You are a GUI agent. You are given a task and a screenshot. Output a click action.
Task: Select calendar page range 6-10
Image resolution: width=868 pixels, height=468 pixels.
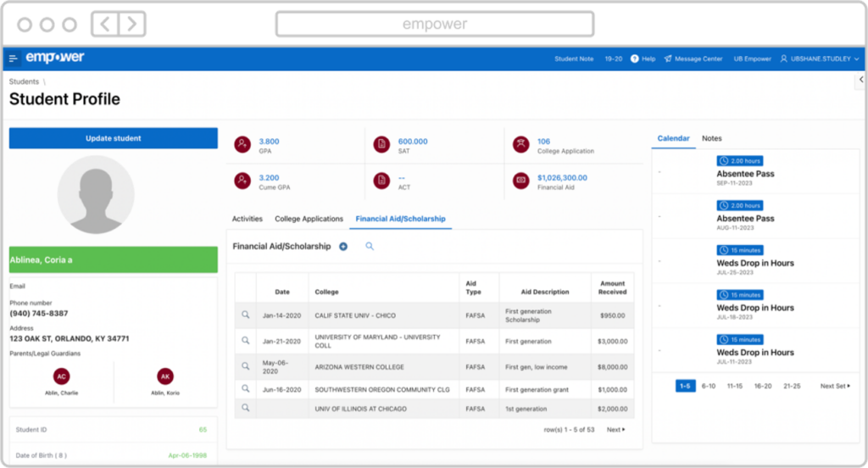(x=709, y=386)
